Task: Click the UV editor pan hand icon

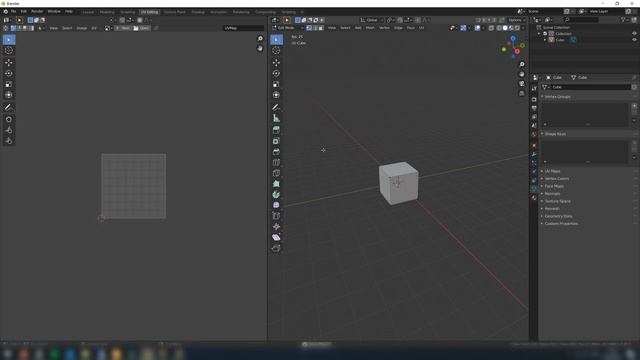Action: click(x=260, y=48)
